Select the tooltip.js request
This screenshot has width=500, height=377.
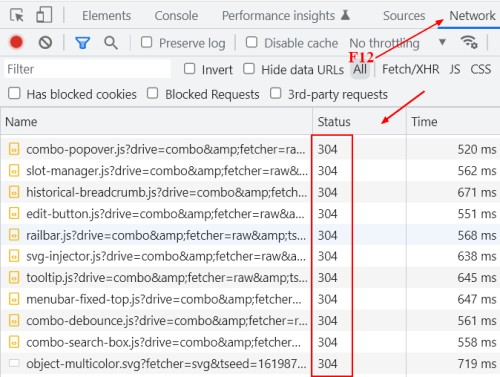coord(250,278)
